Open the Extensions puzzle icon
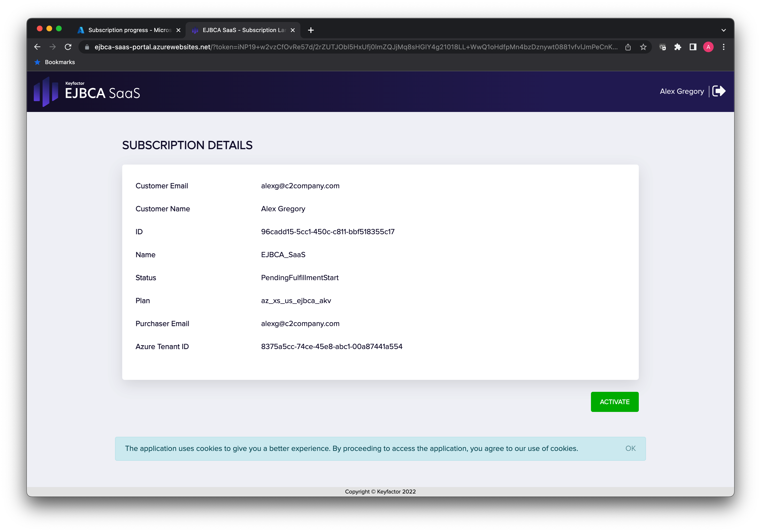761x532 pixels. (x=678, y=47)
